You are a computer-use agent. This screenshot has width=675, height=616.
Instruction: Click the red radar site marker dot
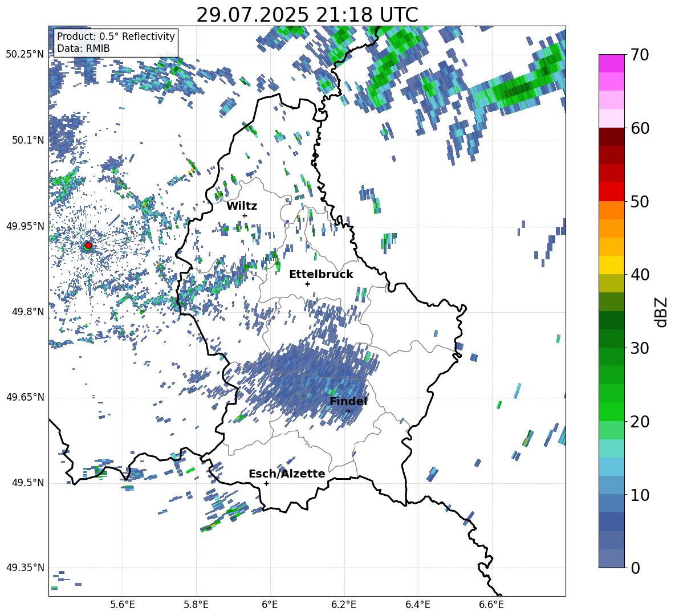(88, 245)
